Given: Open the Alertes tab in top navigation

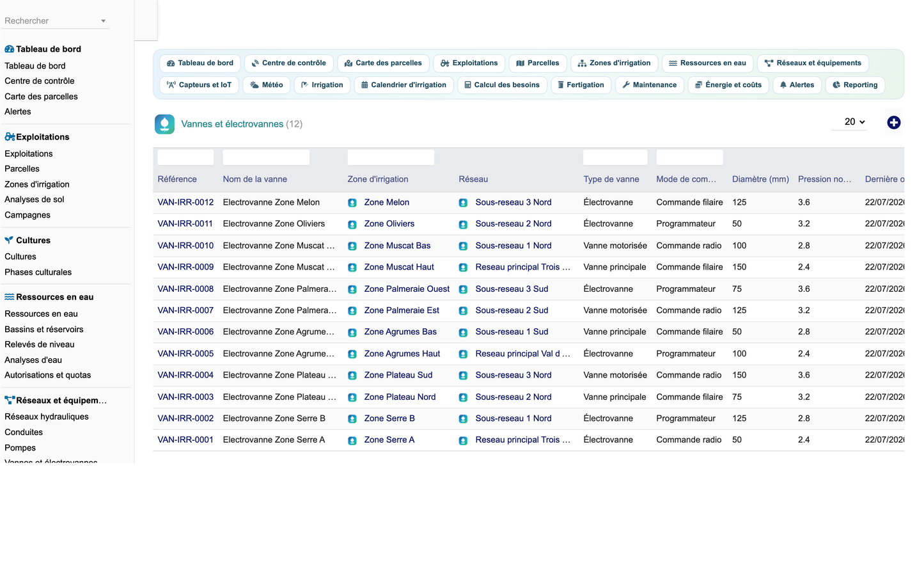Looking at the screenshot, I should [797, 85].
